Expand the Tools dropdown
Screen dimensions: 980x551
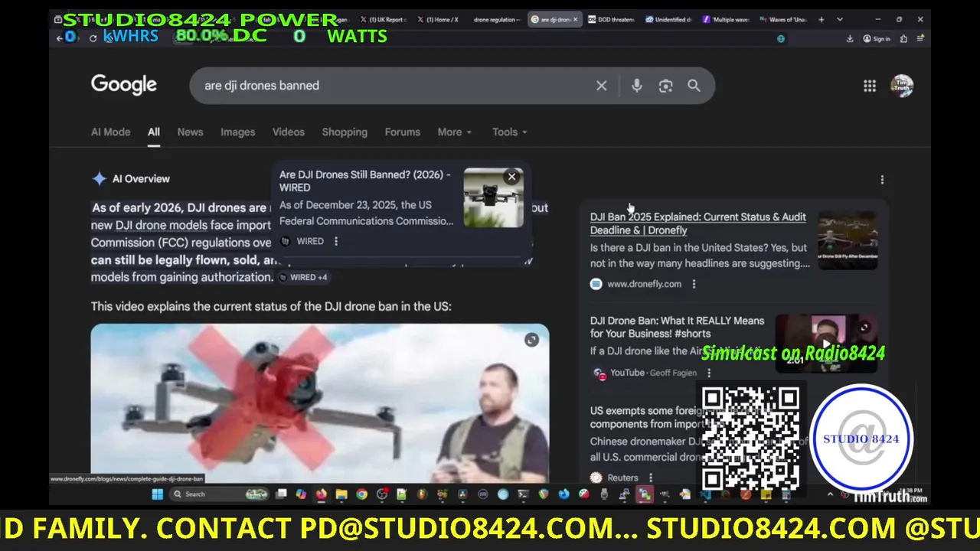point(509,132)
